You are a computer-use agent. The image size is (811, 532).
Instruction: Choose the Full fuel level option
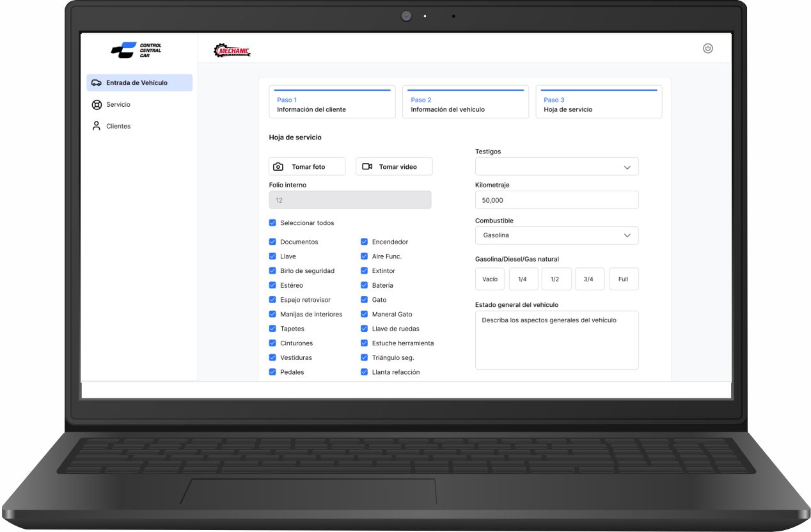(623, 279)
